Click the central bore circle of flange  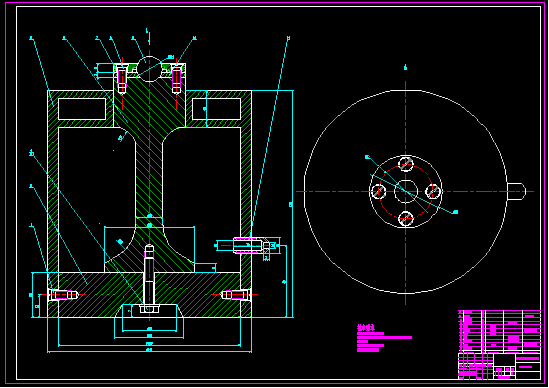406,192
